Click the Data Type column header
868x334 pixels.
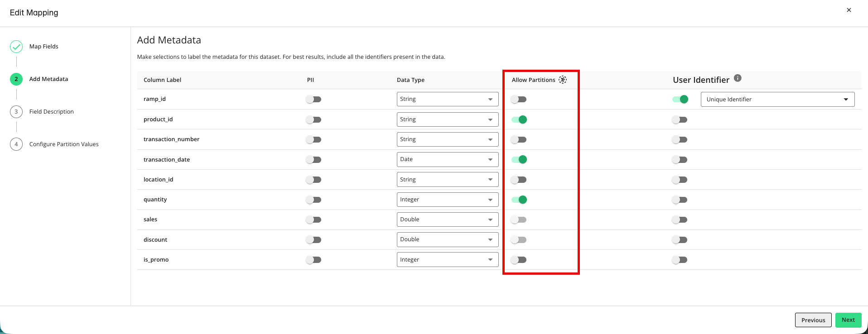411,80
